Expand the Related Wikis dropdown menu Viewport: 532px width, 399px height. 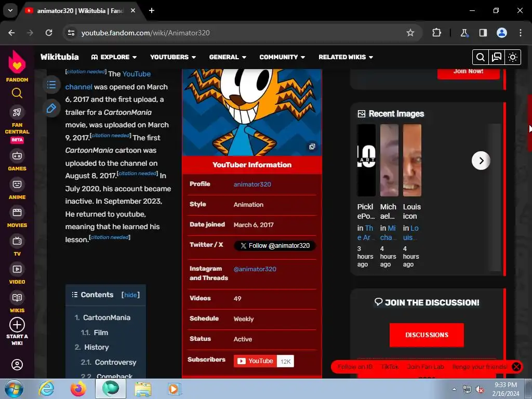[345, 57]
